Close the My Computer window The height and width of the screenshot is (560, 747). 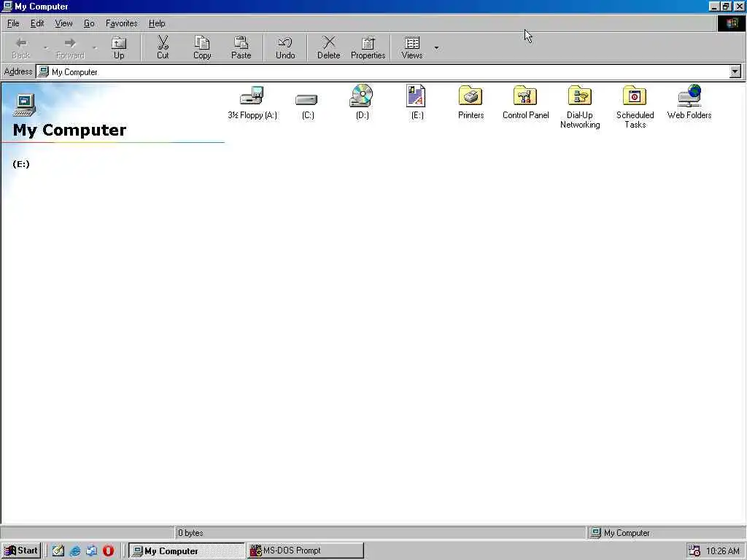(739, 6)
